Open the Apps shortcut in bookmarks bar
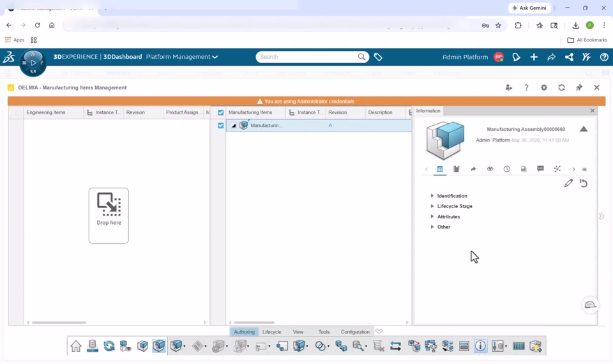The image size is (613, 364). tap(15, 40)
